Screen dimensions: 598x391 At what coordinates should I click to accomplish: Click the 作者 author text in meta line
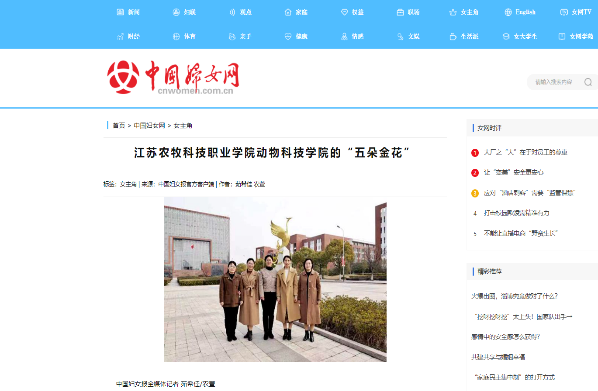[242, 184]
